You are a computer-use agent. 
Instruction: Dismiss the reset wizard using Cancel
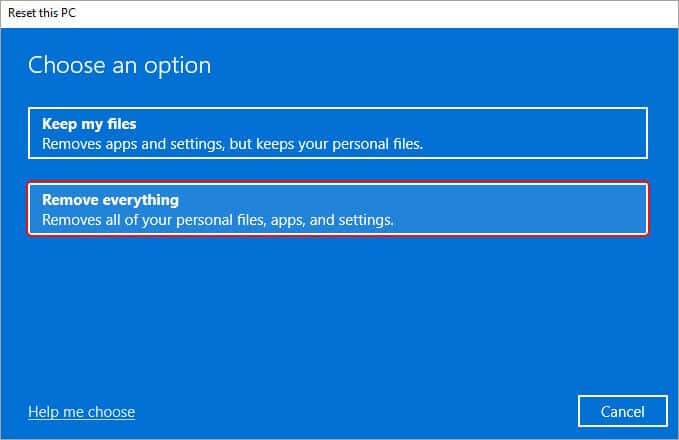pyautogui.click(x=623, y=411)
